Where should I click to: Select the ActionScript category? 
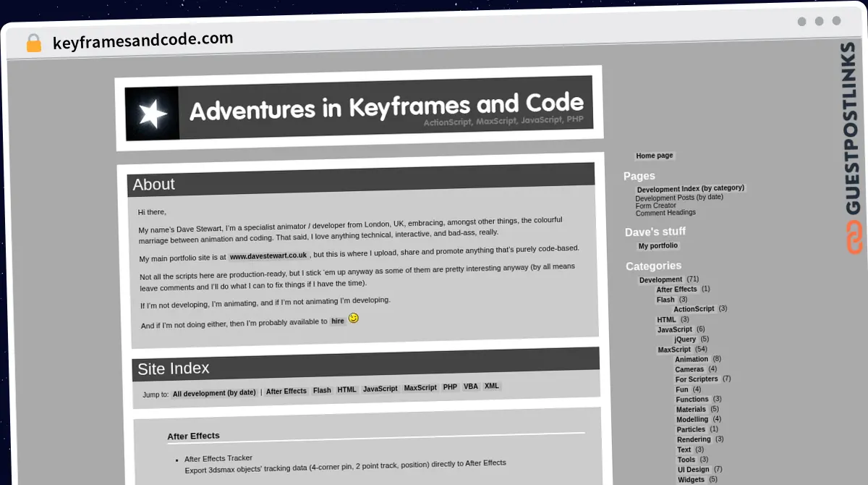click(694, 309)
